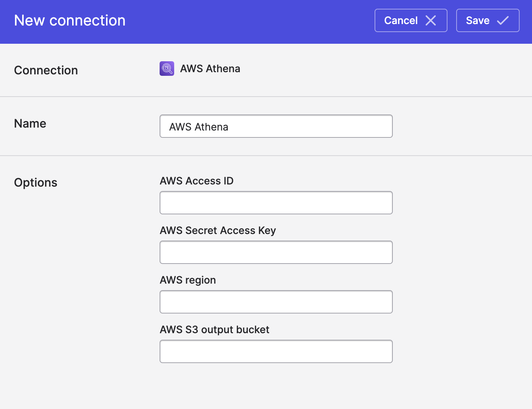
Task: Click the X icon in Cancel button
Action: [x=431, y=21]
